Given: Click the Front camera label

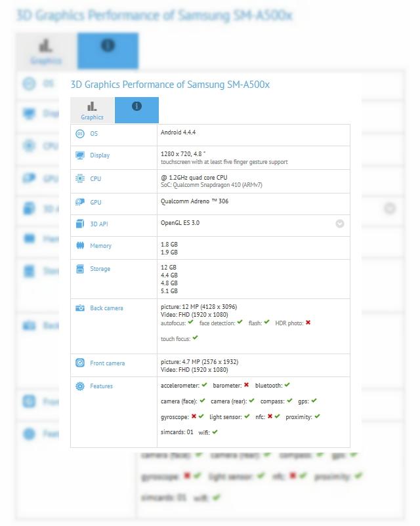Looking at the screenshot, I should pos(108,363).
